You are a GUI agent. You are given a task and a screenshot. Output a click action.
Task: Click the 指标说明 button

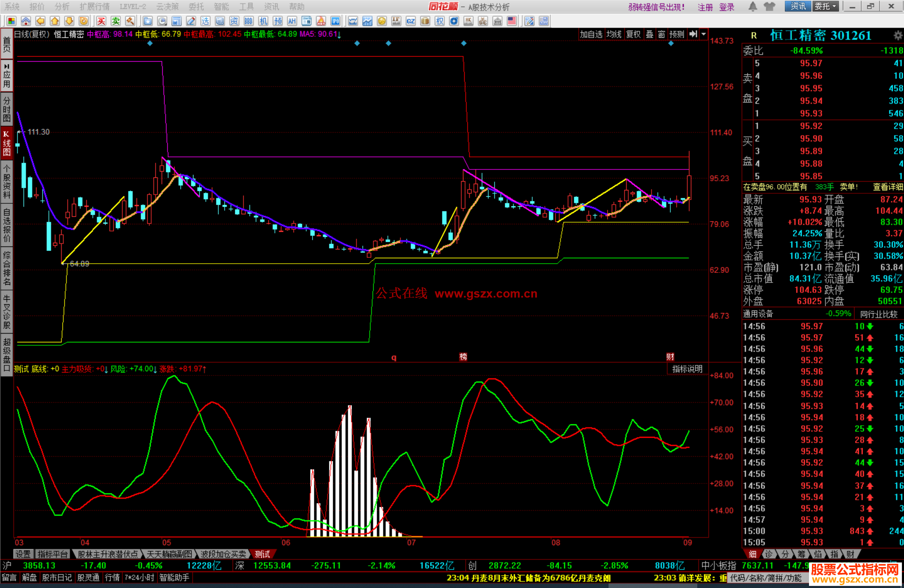[687, 369]
